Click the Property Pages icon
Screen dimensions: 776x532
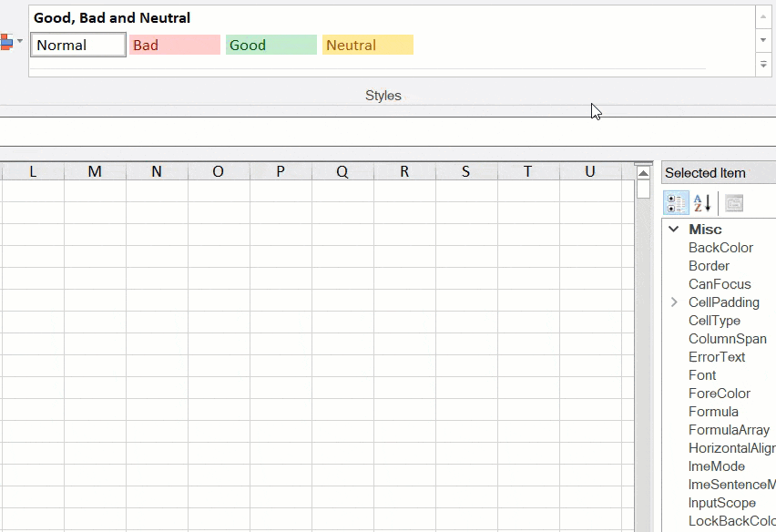[x=734, y=203]
